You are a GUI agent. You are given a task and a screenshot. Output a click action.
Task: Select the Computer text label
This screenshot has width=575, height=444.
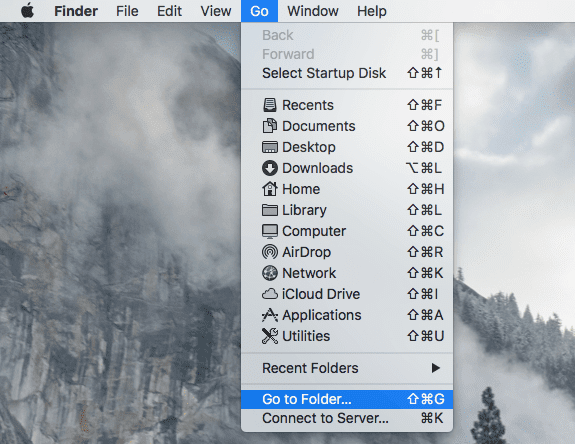coord(314,231)
